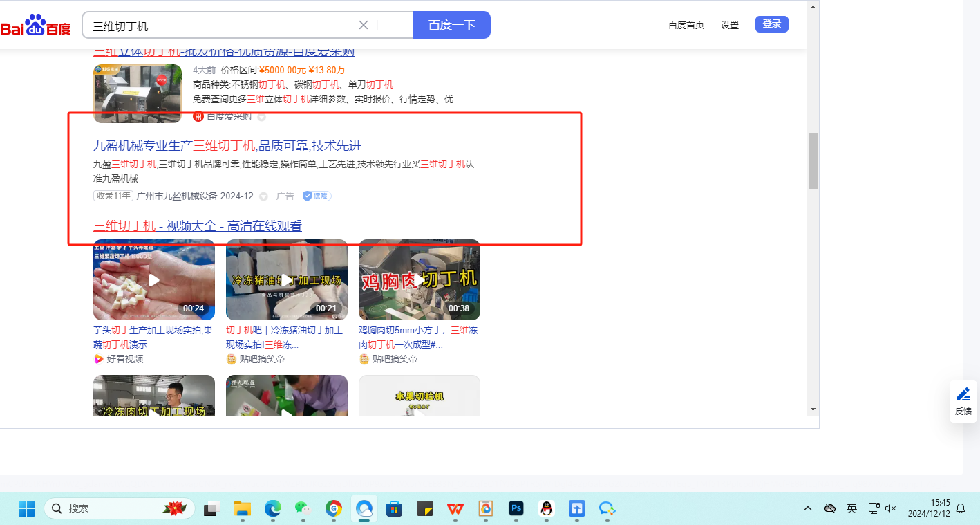
Task: Open the 九盈机械专业生产三维切丁机 result
Action: click(x=227, y=146)
